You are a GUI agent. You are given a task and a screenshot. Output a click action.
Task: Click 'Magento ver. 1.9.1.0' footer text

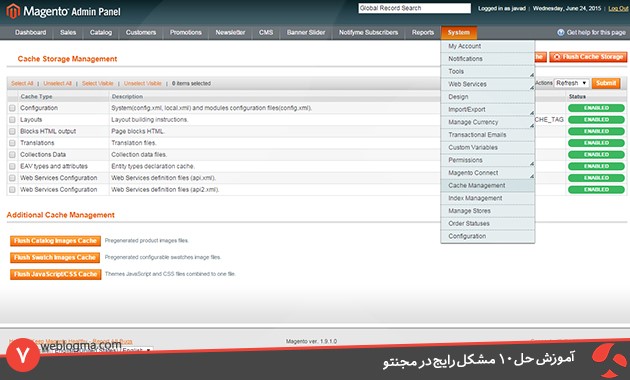pos(311,341)
